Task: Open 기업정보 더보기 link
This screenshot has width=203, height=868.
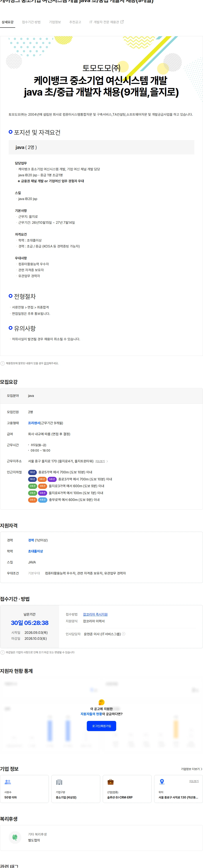Action: [192, 769]
